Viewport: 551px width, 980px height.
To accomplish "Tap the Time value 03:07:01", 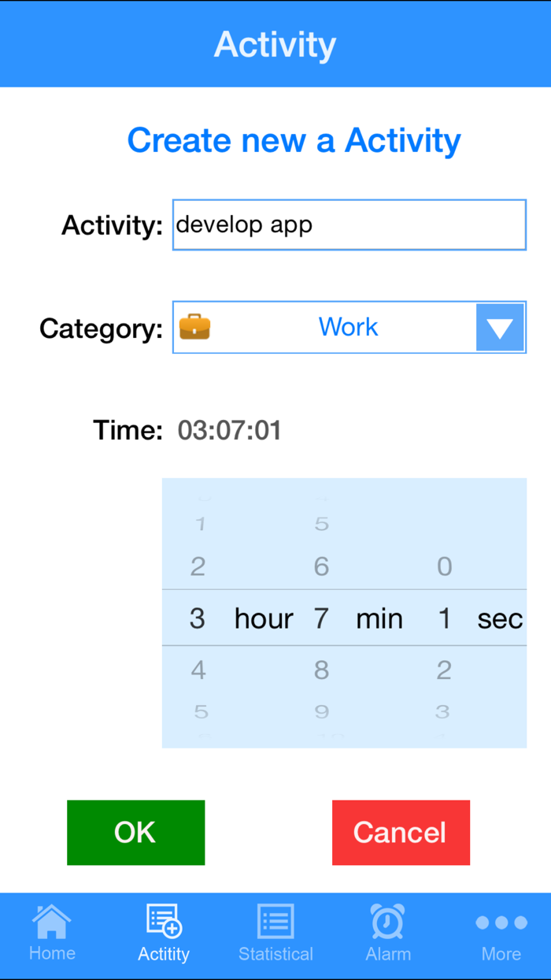I will click(229, 430).
